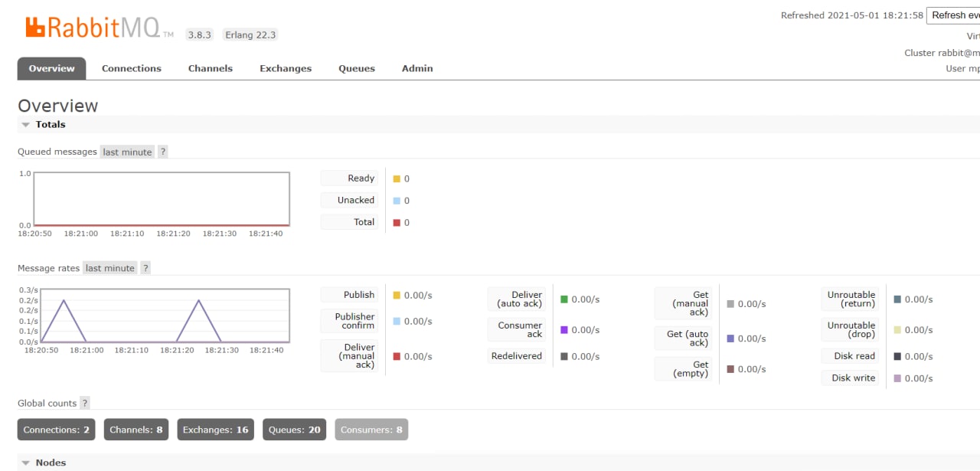Click the Unroutable (drop) label
Viewport: 980px width, 471px height.
coord(851,330)
